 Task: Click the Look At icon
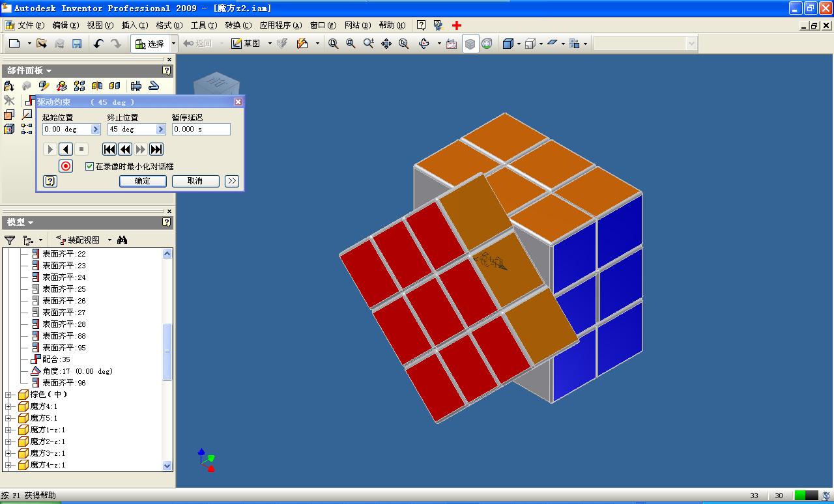coord(451,44)
